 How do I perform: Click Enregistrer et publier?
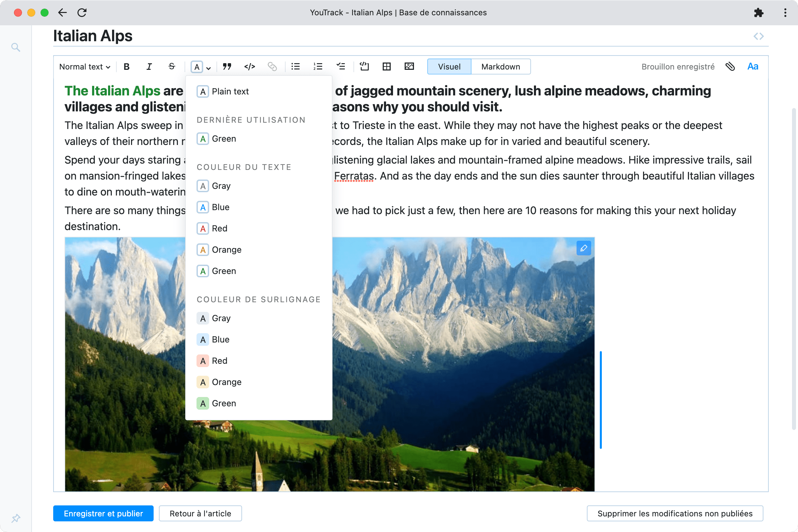coord(103,513)
